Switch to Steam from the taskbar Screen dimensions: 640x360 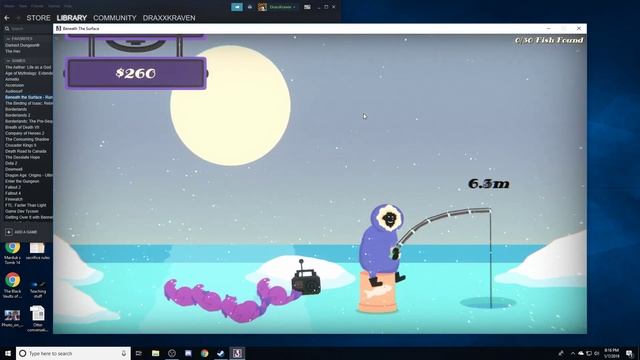tap(221, 353)
